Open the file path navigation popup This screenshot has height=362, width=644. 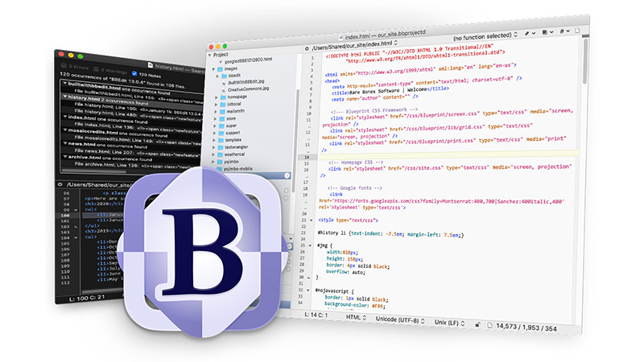(x=354, y=45)
